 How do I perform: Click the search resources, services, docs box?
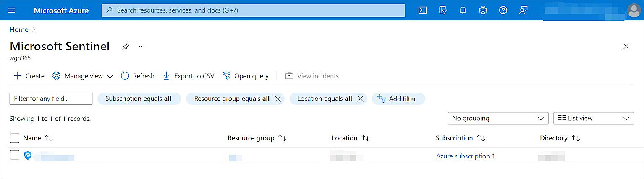coord(253,10)
